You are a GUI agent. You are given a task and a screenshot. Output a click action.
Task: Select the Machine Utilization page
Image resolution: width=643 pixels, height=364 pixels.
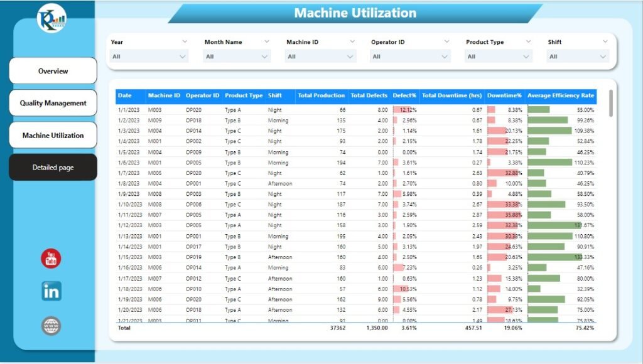(x=53, y=135)
